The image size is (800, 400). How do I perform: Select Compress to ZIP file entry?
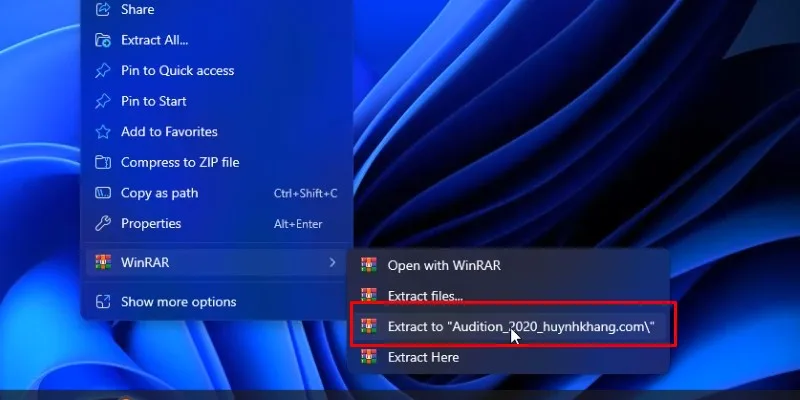[217, 162]
